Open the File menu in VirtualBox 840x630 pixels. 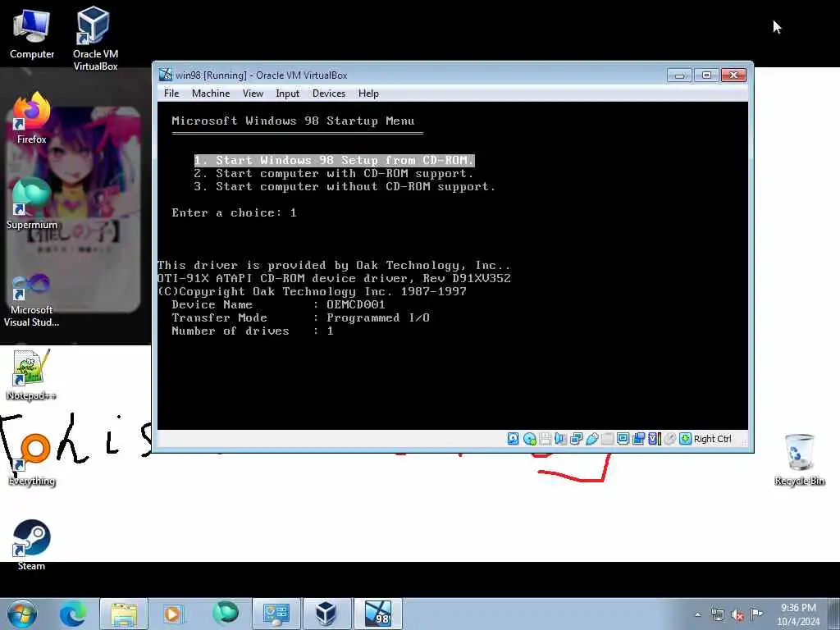pos(171,94)
